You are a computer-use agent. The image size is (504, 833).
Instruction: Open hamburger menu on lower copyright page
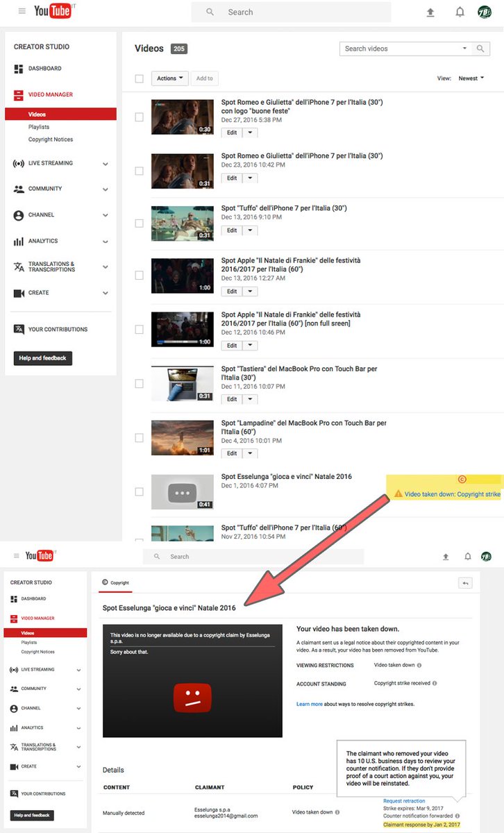click(15, 556)
